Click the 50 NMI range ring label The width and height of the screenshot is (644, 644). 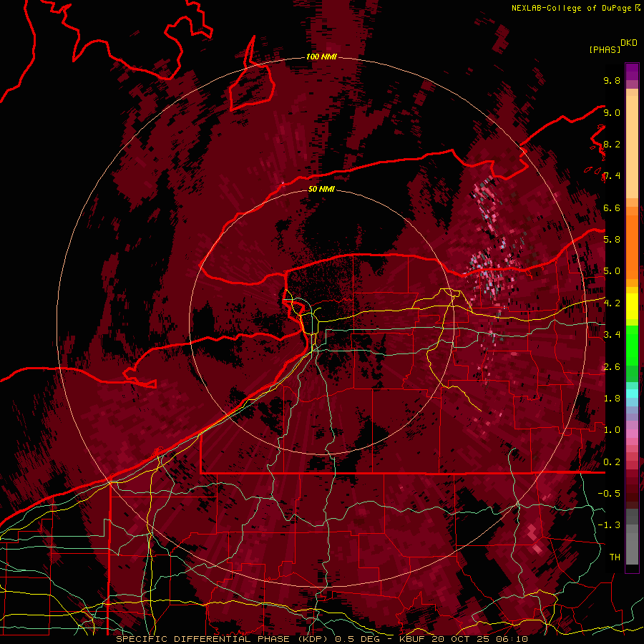click(x=321, y=189)
